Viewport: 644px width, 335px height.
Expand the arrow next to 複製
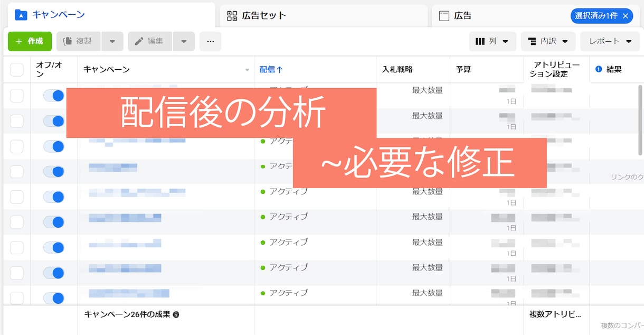coord(112,41)
